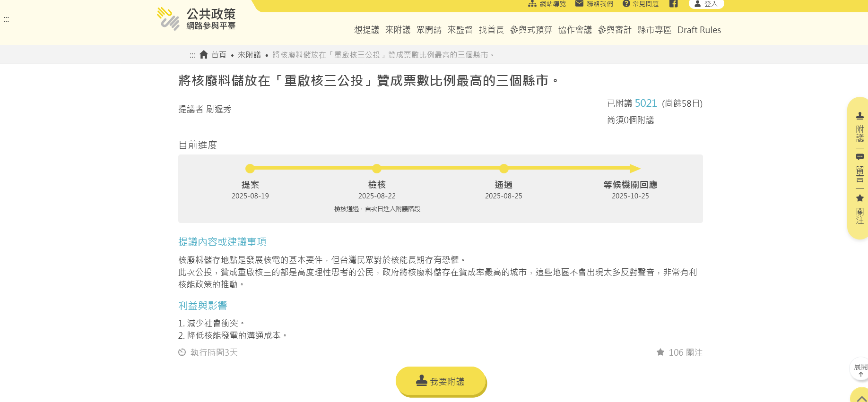Click the 關注 star icon in side panel
Viewport: 868px width, 402px height.
[x=860, y=198]
